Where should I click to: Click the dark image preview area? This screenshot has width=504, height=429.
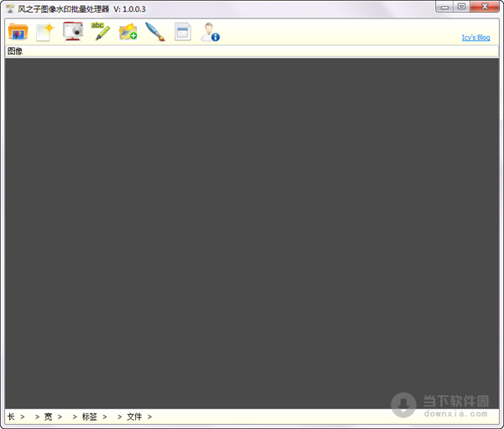(252, 233)
